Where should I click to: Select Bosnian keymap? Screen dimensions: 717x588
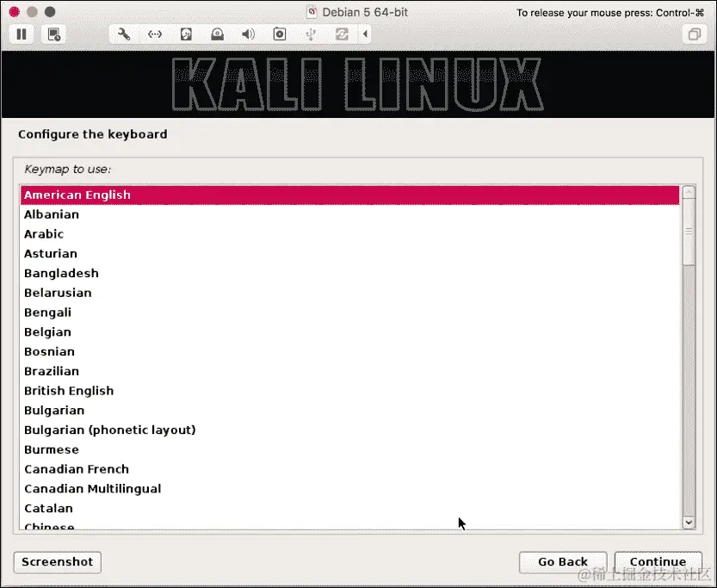349,352
